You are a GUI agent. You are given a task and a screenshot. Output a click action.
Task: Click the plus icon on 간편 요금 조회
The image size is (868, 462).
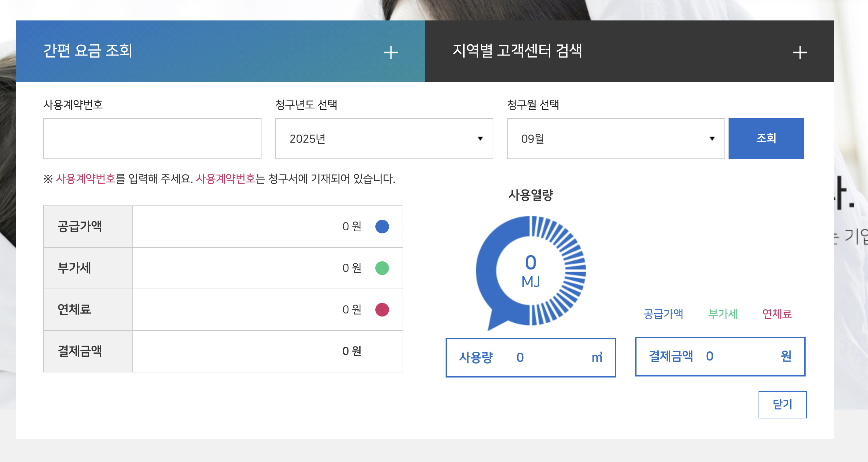[391, 53]
